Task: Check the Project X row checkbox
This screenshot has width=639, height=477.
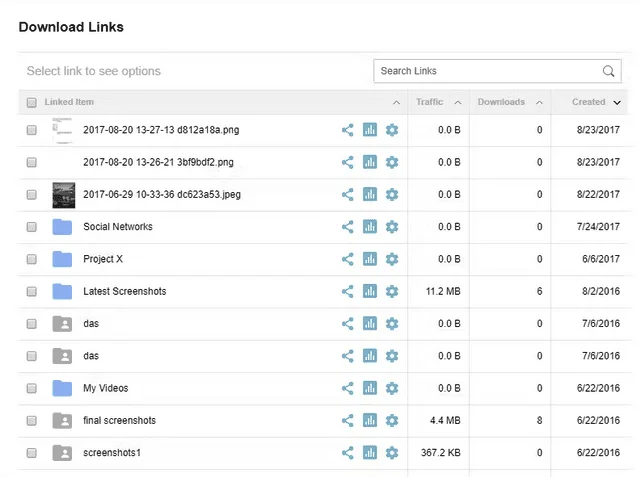Action: coord(31,259)
